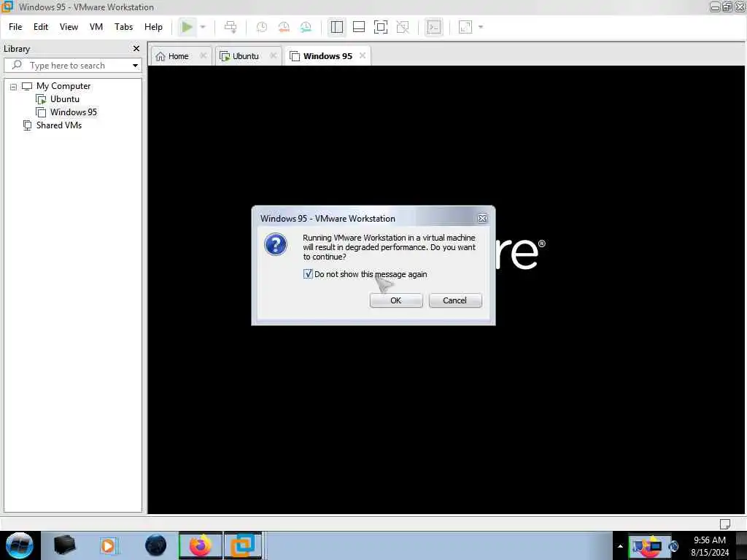Toggle the thumbnail bar view icon
747x560 pixels.
pyautogui.click(x=359, y=27)
